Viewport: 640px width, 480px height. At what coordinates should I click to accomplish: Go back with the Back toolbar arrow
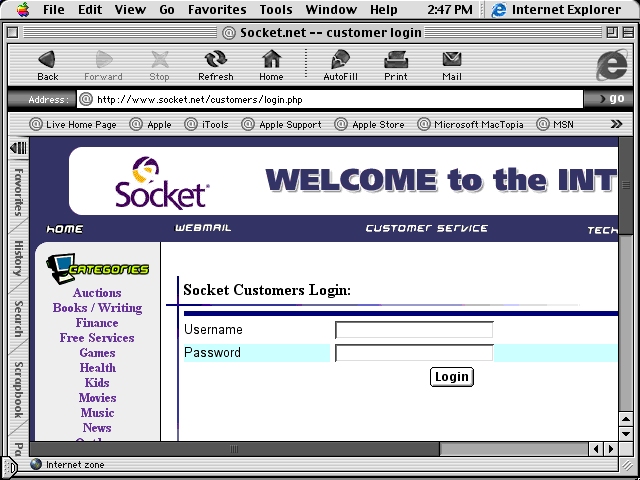click(x=47, y=60)
